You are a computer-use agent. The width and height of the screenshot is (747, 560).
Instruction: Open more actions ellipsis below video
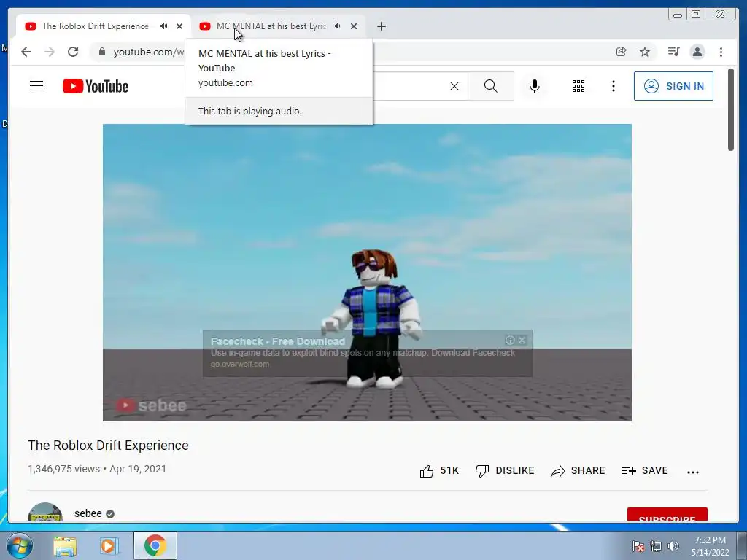pyautogui.click(x=693, y=472)
